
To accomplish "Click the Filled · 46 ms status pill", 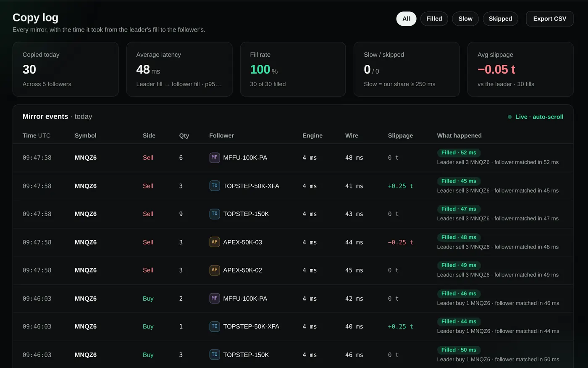I will click(459, 294).
